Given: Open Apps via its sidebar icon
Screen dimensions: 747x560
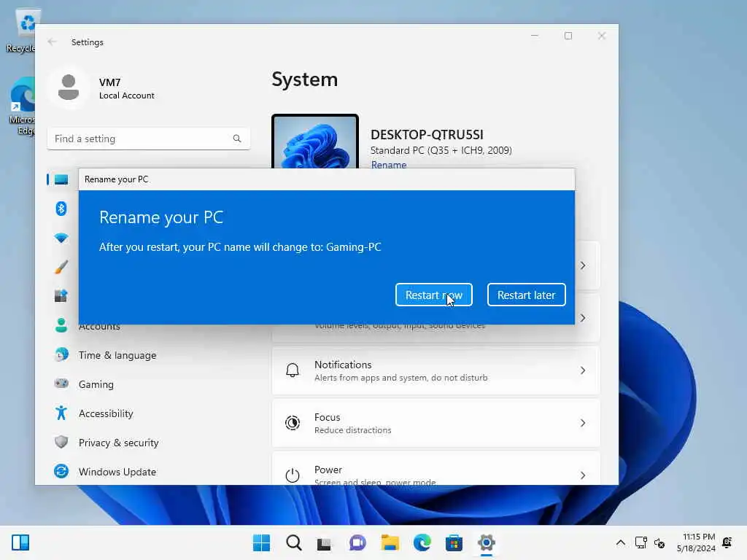Looking at the screenshot, I should coord(61,296).
